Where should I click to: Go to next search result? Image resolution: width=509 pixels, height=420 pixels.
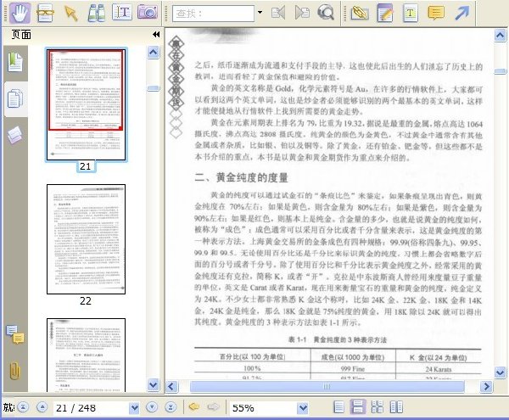302,13
